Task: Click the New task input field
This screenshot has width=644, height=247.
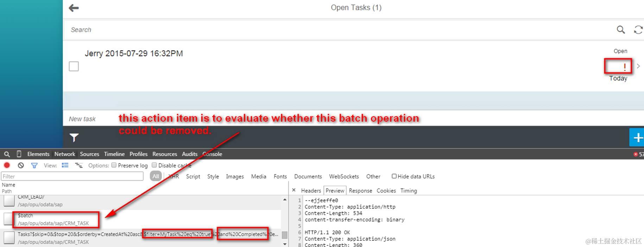Action: click(x=353, y=119)
